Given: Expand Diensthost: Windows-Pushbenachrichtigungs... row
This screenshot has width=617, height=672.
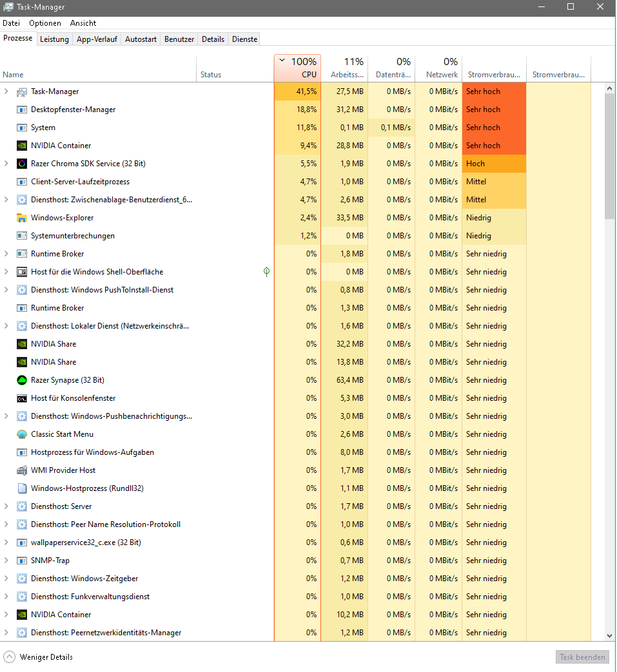Looking at the screenshot, I should tap(6, 416).
